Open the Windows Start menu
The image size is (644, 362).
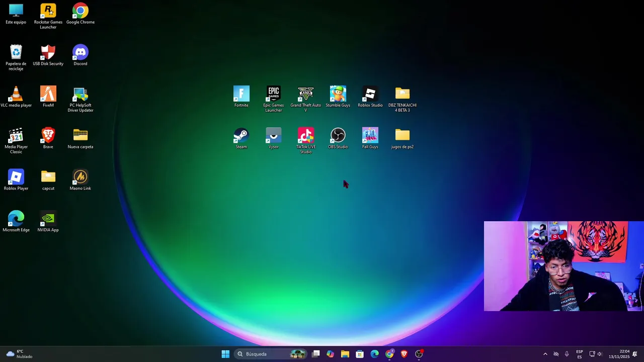(225, 354)
